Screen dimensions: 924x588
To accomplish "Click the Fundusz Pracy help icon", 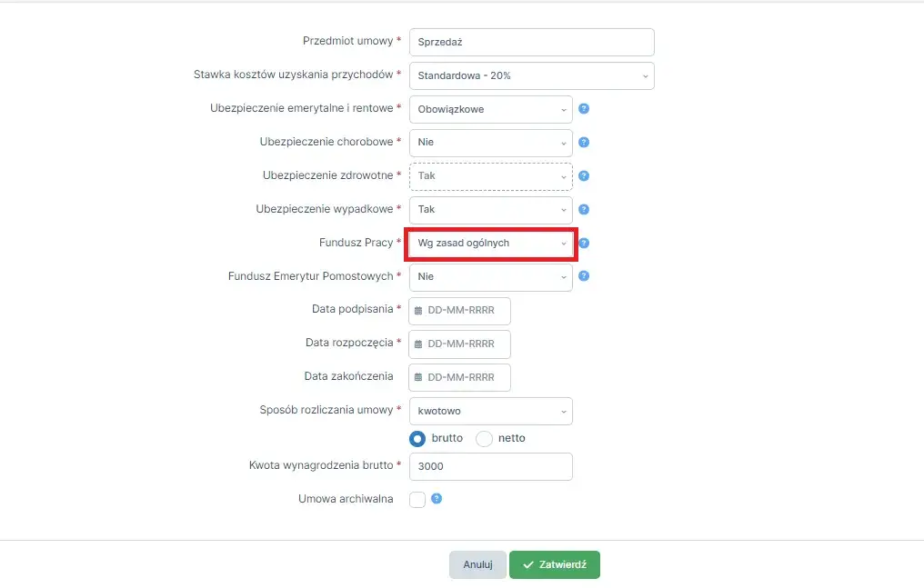I will tap(585, 244).
